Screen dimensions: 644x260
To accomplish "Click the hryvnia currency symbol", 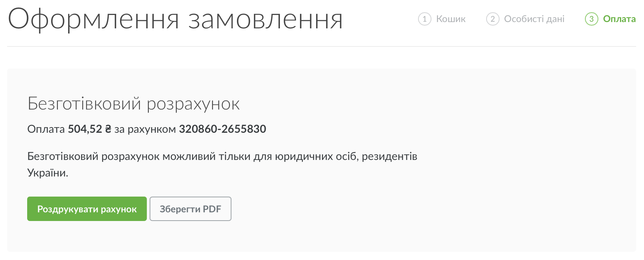I will (x=108, y=129).
